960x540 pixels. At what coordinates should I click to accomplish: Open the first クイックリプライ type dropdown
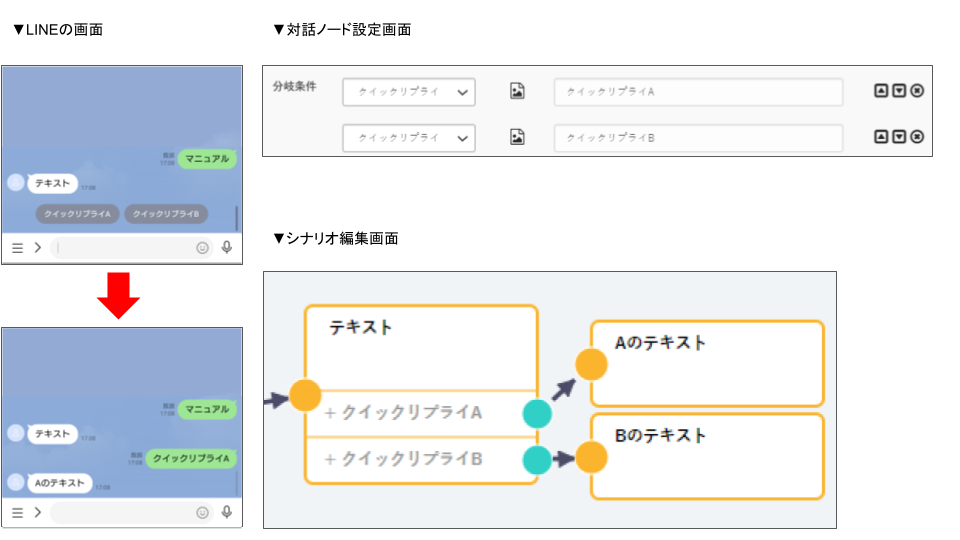pyautogui.click(x=408, y=92)
